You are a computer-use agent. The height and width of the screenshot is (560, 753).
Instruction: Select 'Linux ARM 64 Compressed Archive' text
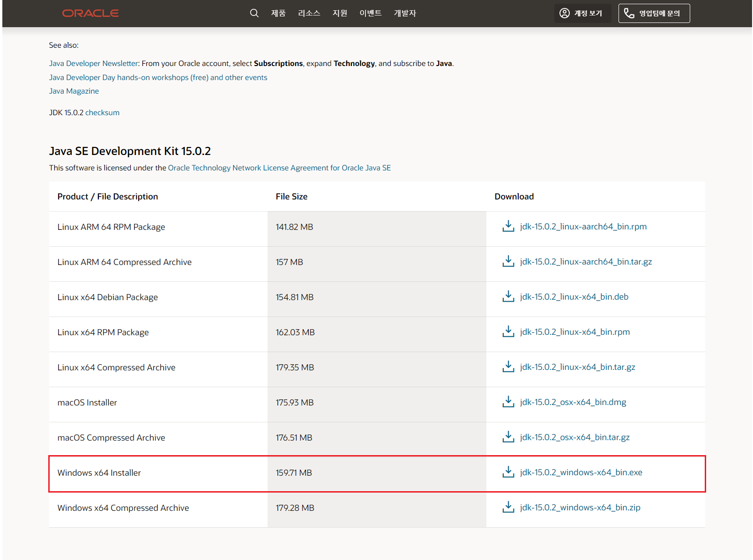pyautogui.click(x=125, y=262)
